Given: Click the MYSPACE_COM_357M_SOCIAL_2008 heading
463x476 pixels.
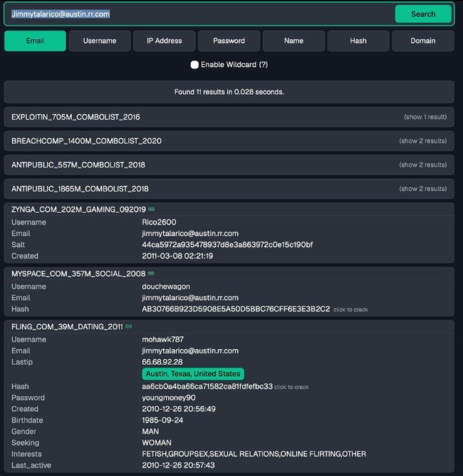Looking at the screenshot, I should [x=78, y=274].
